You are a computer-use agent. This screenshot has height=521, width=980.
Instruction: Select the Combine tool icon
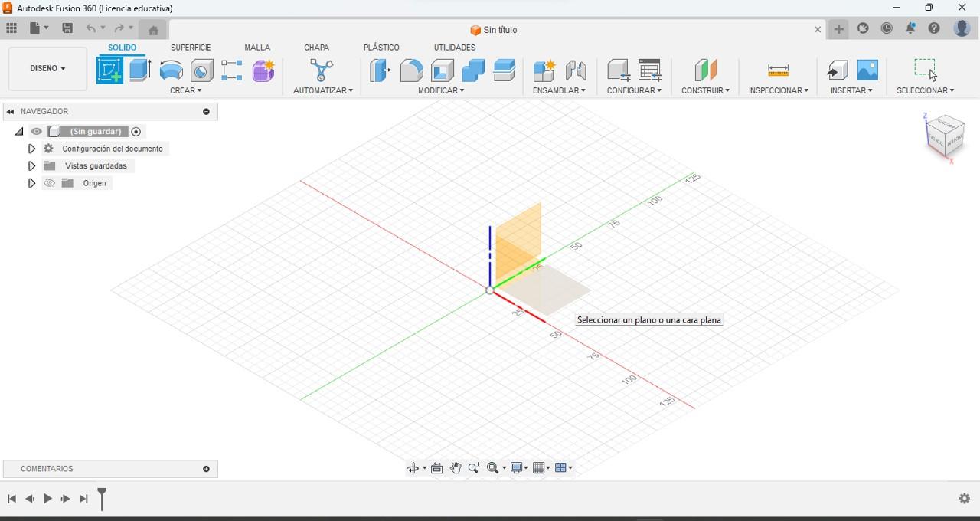pyautogui.click(x=473, y=70)
